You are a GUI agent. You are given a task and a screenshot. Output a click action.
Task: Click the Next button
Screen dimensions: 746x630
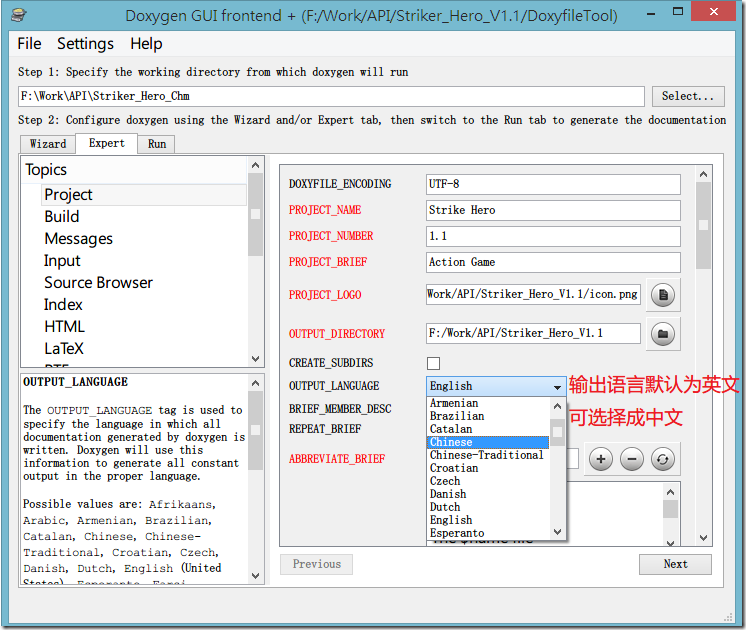click(x=675, y=564)
